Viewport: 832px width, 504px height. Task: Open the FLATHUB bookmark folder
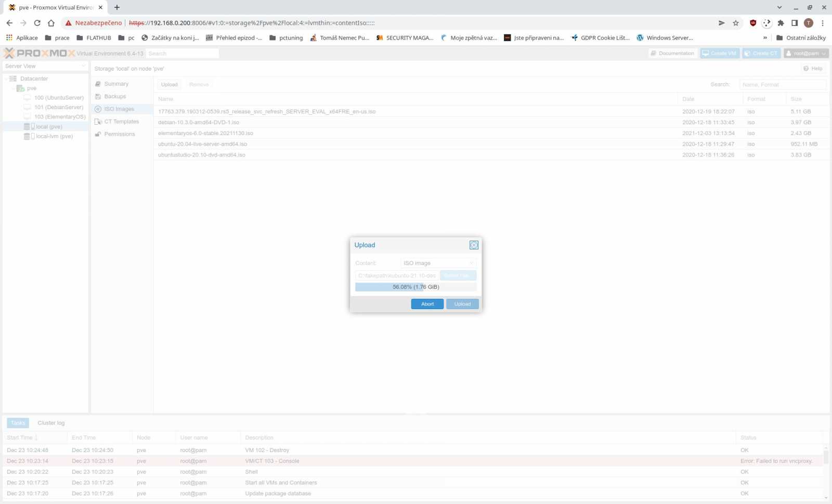click(94, 38)
